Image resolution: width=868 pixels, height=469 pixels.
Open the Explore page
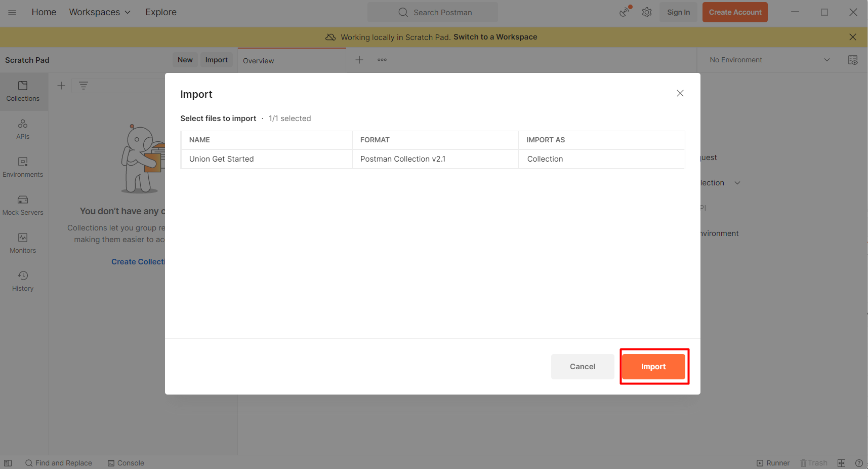point(161,12)
